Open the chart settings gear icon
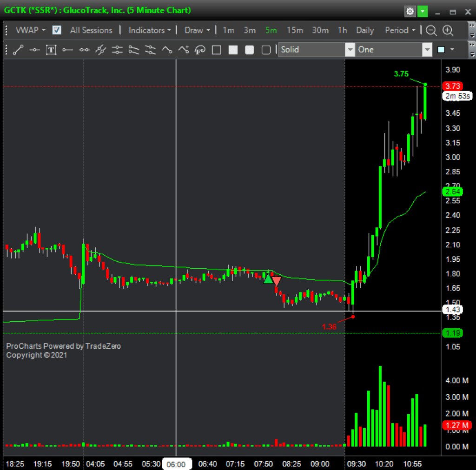The image size is (476, 470). pos(410,11)
